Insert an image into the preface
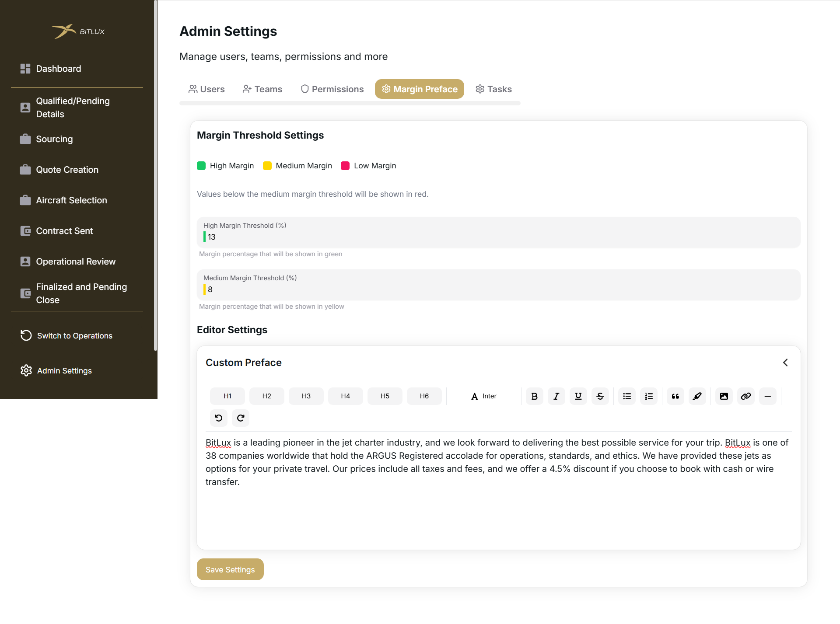 click(x=724, y=396)
